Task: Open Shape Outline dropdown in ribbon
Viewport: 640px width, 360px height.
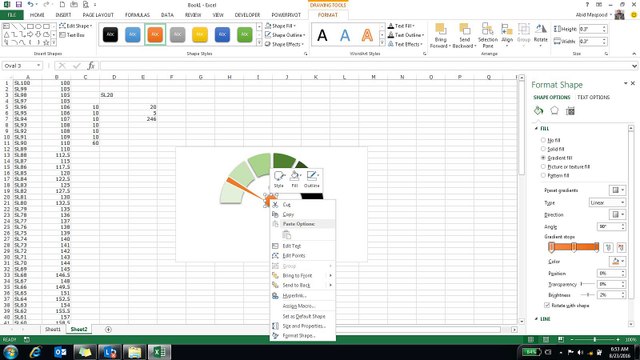Action: point(284,35)
